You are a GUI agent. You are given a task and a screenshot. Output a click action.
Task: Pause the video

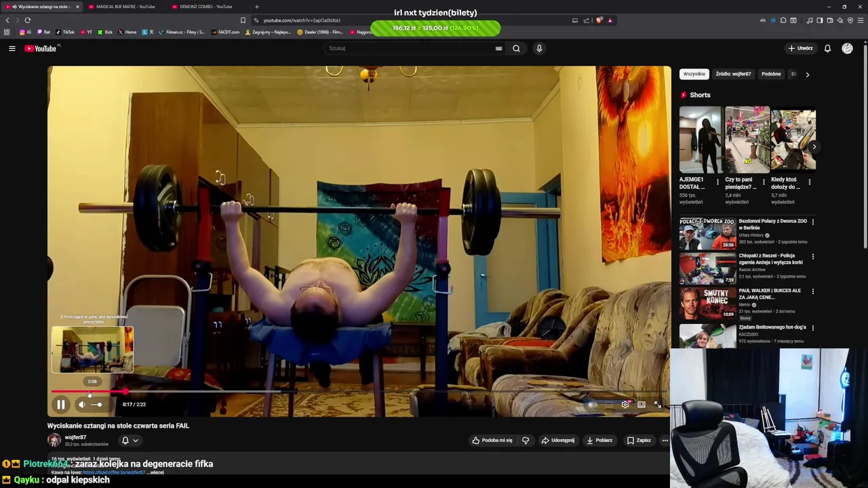point(60,405)
